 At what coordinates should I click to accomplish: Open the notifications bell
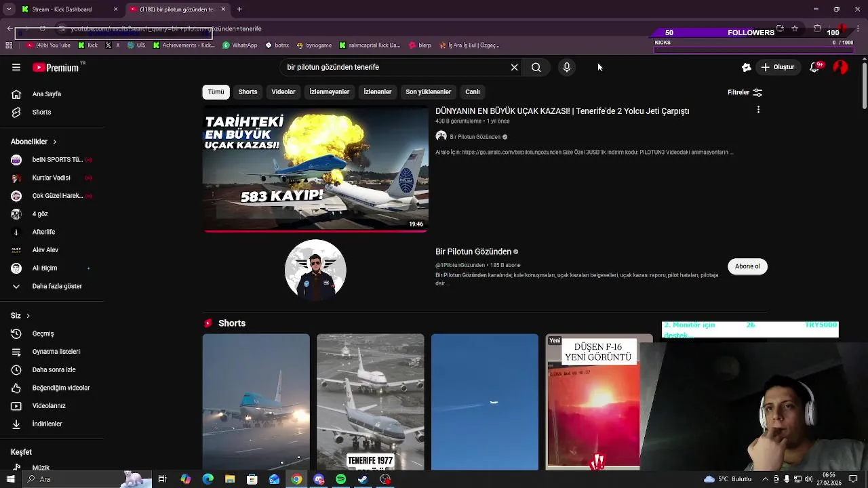coord(815,67)
